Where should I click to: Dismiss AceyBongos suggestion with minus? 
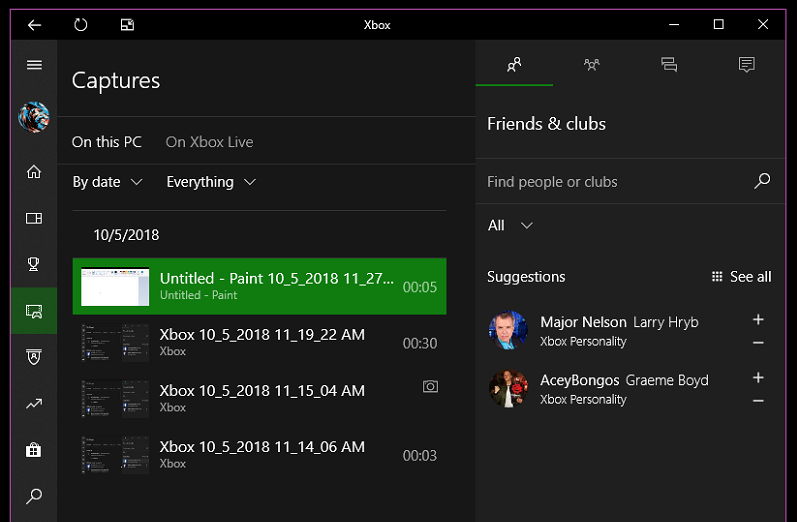click(758, 401)
